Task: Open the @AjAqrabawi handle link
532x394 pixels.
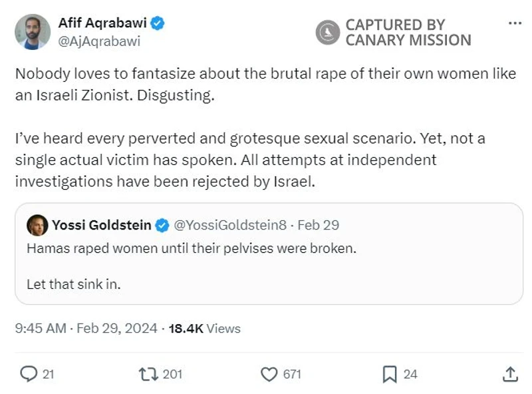Action: [x=99, y=41]
